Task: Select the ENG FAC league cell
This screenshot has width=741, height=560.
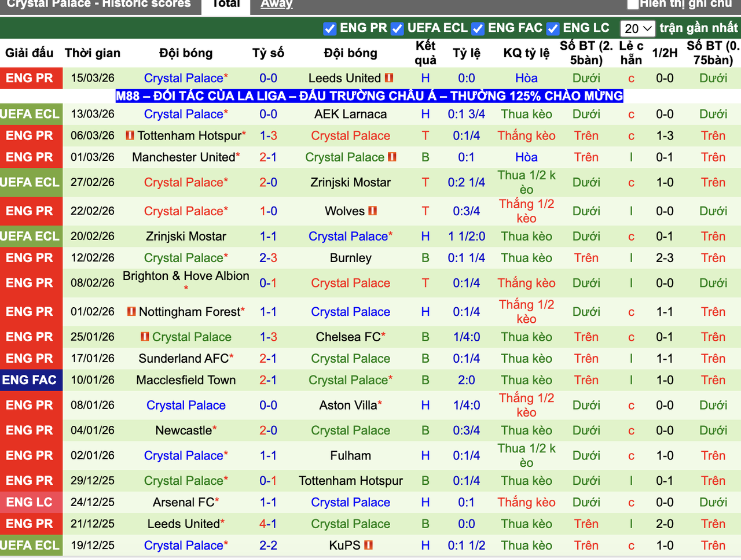Action: pos(31,380)
